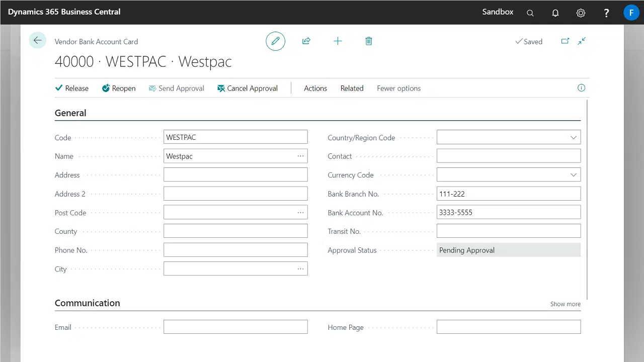Viewport: 644px width, 362px height.
Task: Open the notifications bell
Action: point(555,13)
